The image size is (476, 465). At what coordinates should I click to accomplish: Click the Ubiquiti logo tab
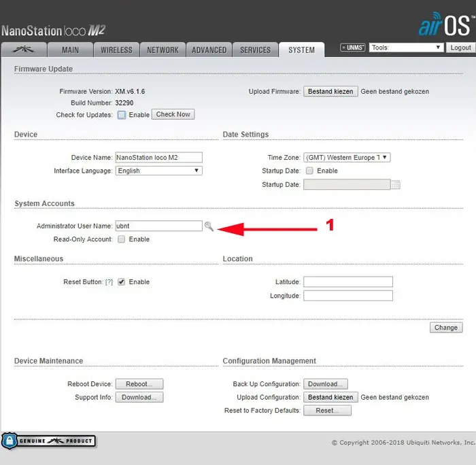24,50
